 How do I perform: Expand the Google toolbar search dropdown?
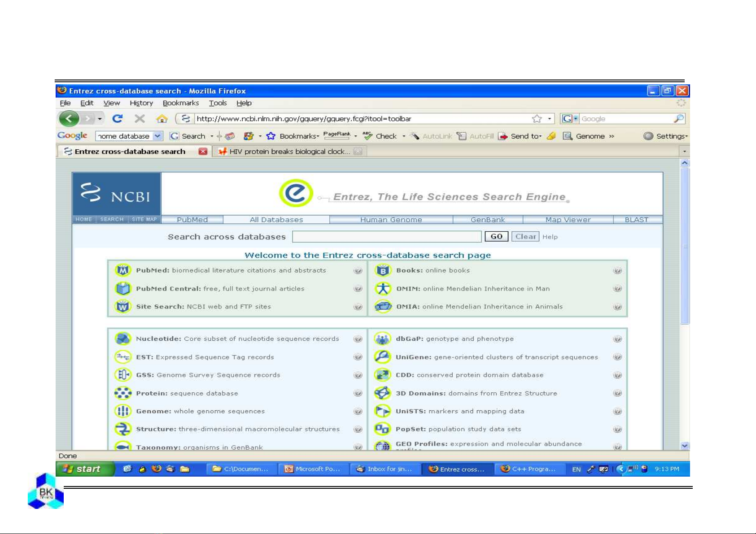157,136
